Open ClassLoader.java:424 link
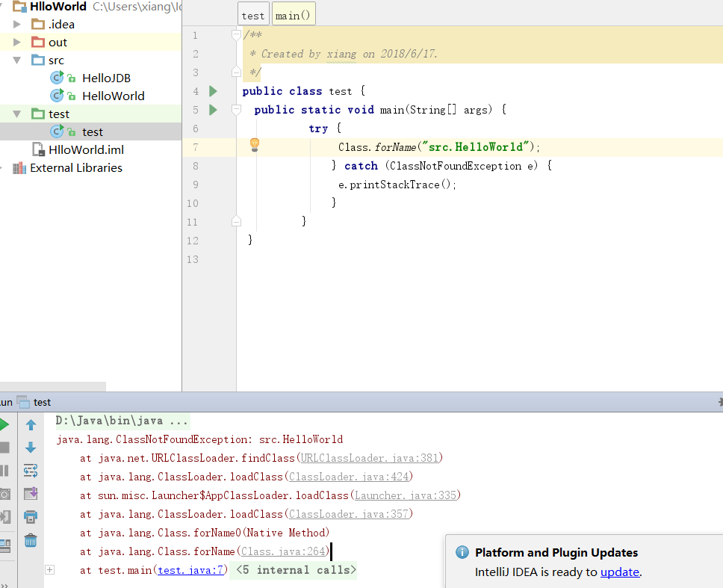This screenshot has height=588, width=723. (x=349, y=477)
